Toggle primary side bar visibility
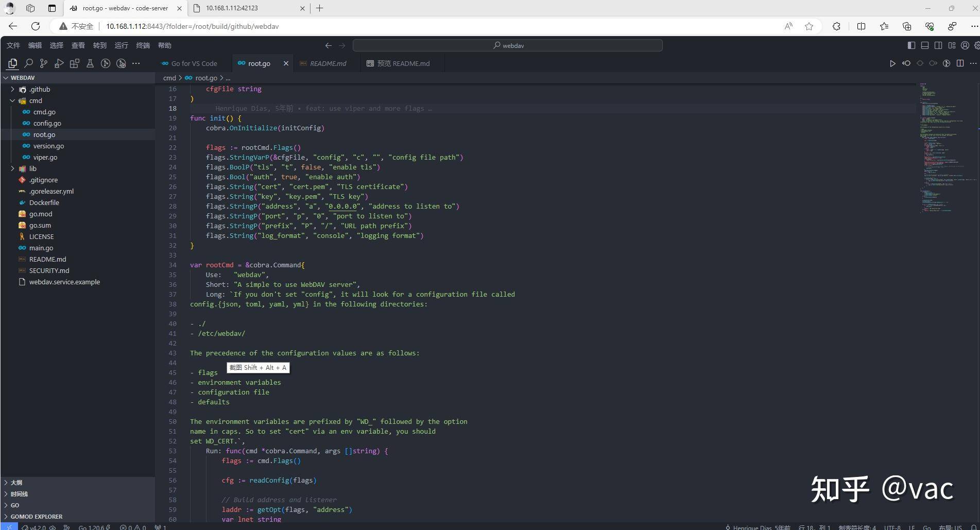Viewport: 980px width, 530px height. click(912, 45)
